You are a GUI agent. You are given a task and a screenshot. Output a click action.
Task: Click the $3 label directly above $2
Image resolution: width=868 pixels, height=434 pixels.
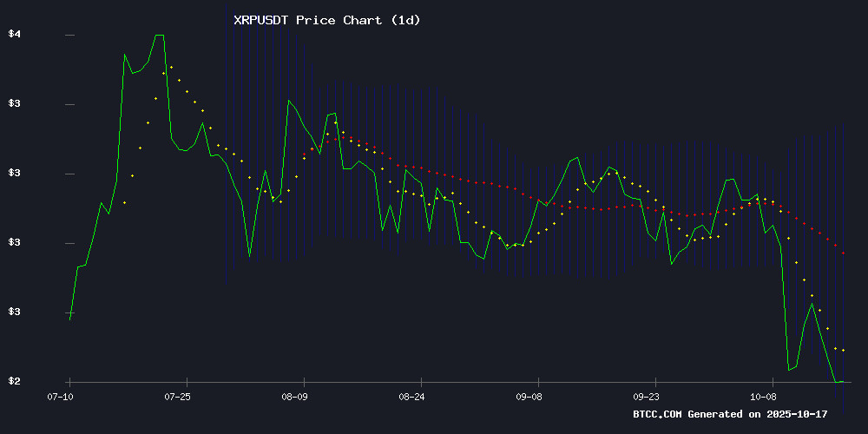[13, 312]
